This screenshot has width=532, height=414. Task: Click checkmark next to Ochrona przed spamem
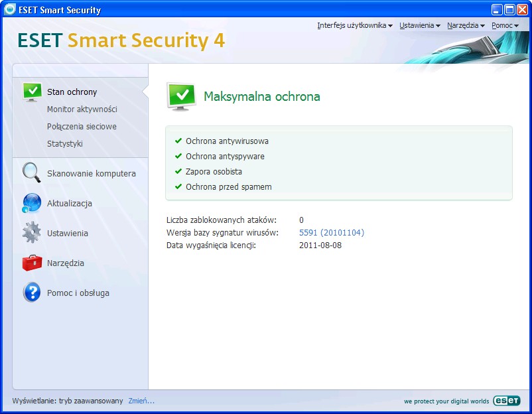(x=178, y=186)
